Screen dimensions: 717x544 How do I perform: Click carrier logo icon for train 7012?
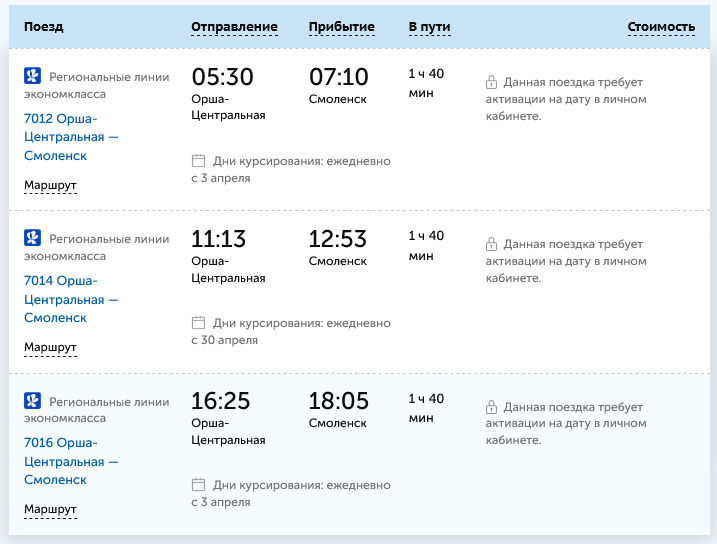(32, 76)
